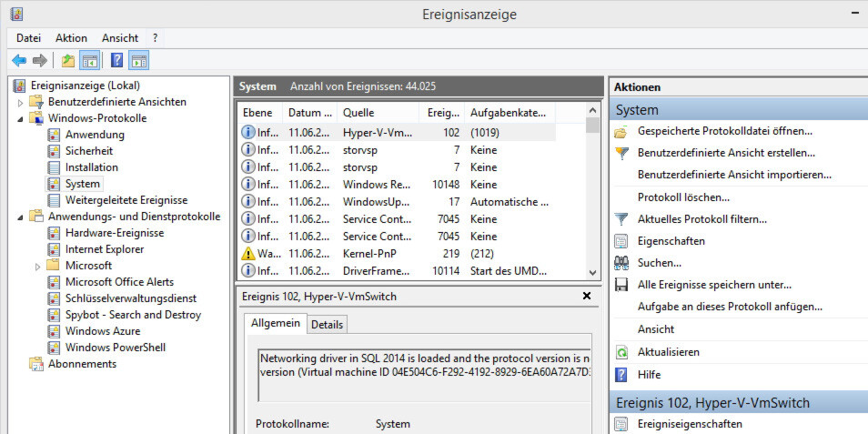Select the Windows Re... event 10148 row
This screenshot has width=868, height=434.
[397, 185]
